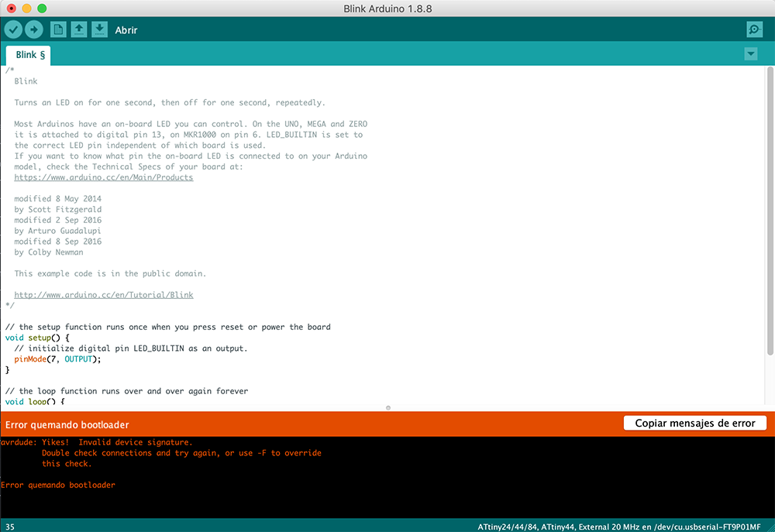The width and height of the screenshot is (775, 532).
Task: Save sketch with the down-arrow icon
Action: point(99,29)
